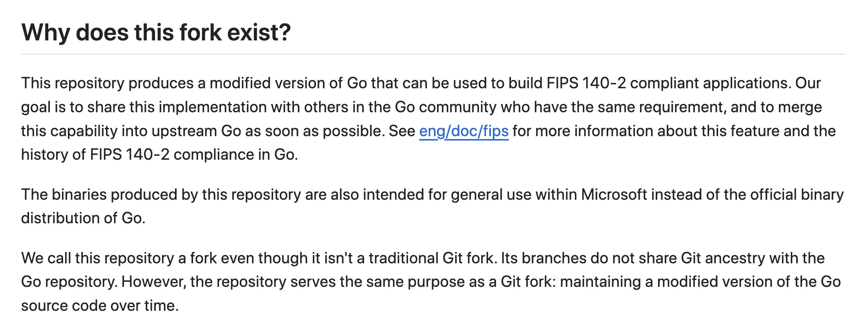Click the "Why does this fork exist?" heading

coord(156,32)
